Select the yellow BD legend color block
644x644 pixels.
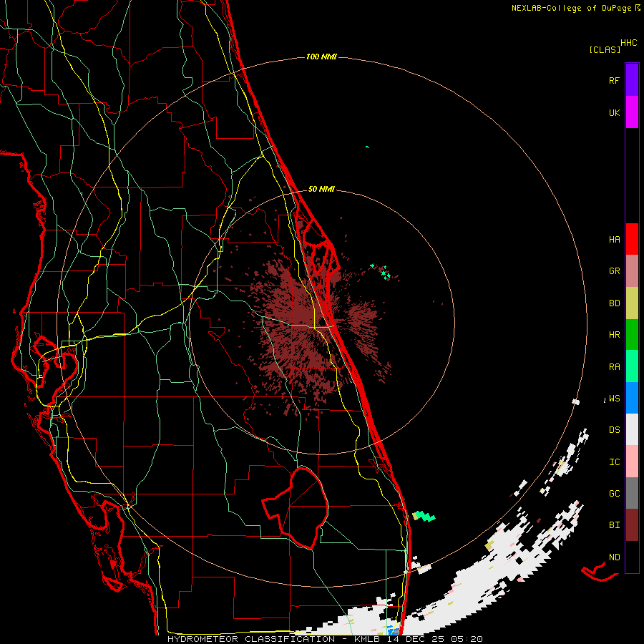(632, 303)
